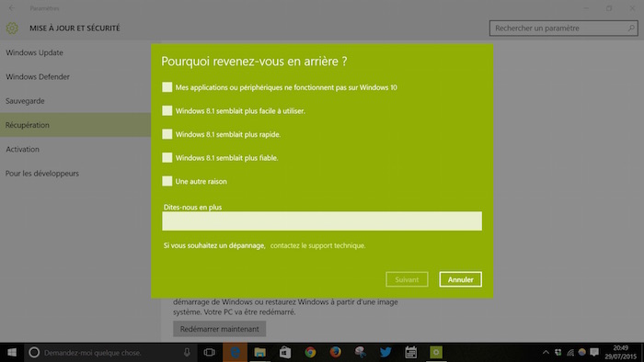Click the network tray icon

tap(570, 352)
